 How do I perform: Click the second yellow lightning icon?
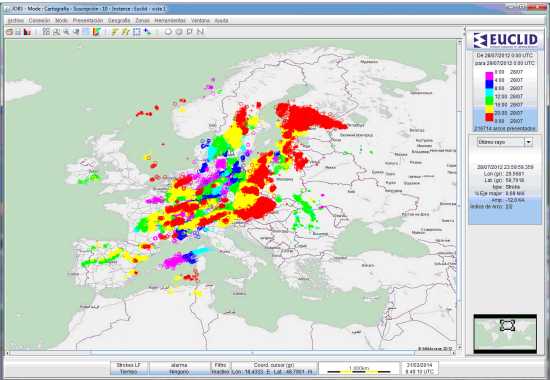[126, 32]
